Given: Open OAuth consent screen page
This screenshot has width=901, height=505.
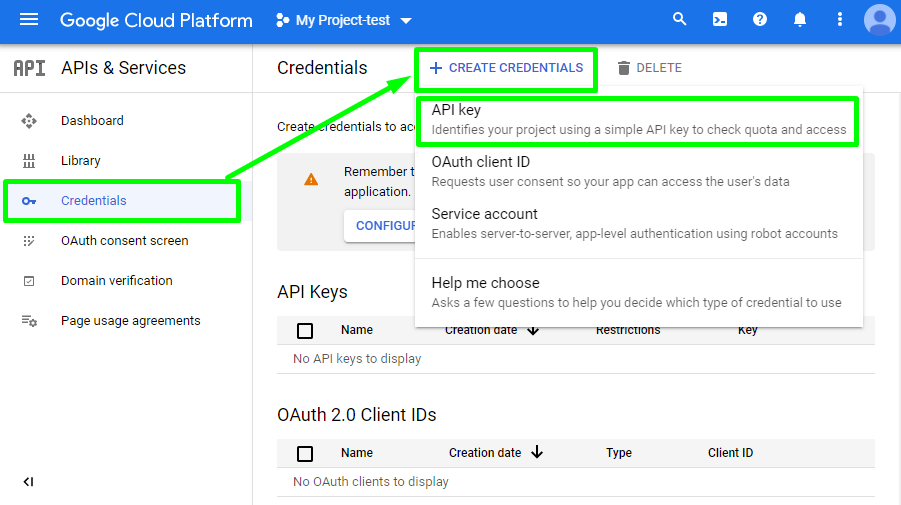Looking at the screenshot, I should (125, 241).
